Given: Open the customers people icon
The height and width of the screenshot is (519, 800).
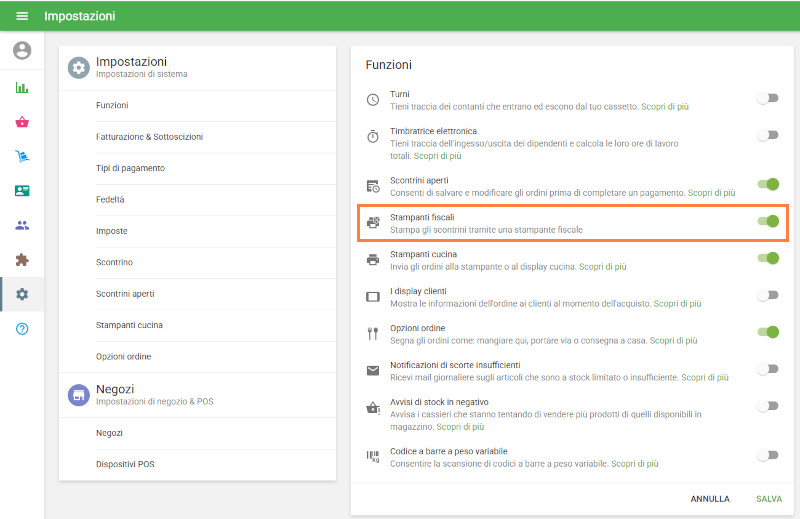Looking at the screenshot, I should (22, 225).
